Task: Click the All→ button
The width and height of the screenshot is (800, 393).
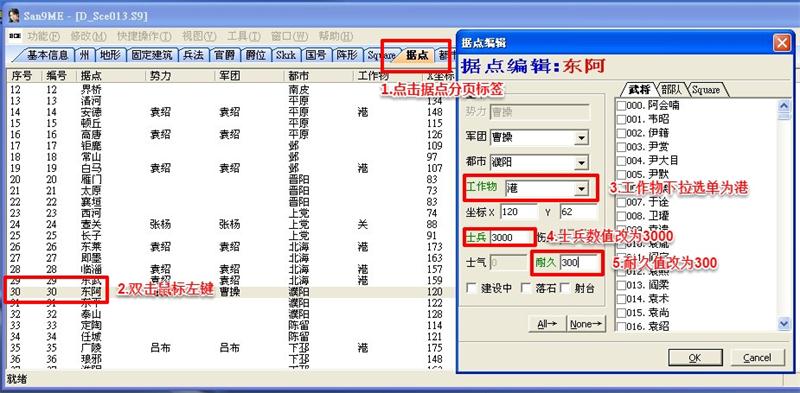Action: point(547,324)
